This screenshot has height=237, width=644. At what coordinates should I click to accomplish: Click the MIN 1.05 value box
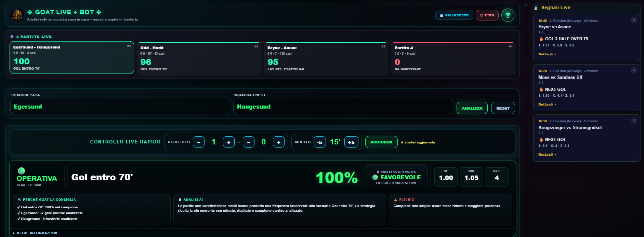click(471, 177)
